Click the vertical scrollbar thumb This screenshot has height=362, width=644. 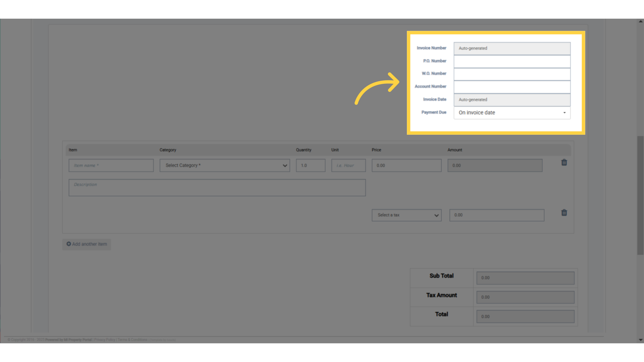coord(640,195)
